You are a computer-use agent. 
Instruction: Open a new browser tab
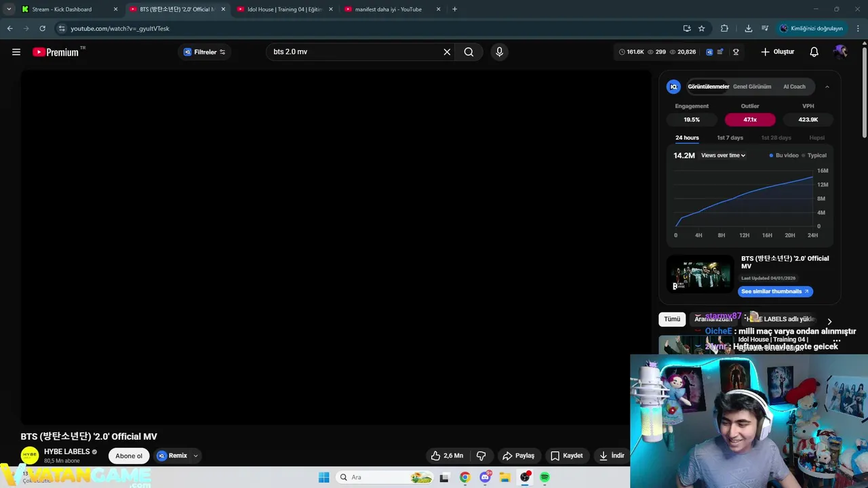tap(454, 9)
